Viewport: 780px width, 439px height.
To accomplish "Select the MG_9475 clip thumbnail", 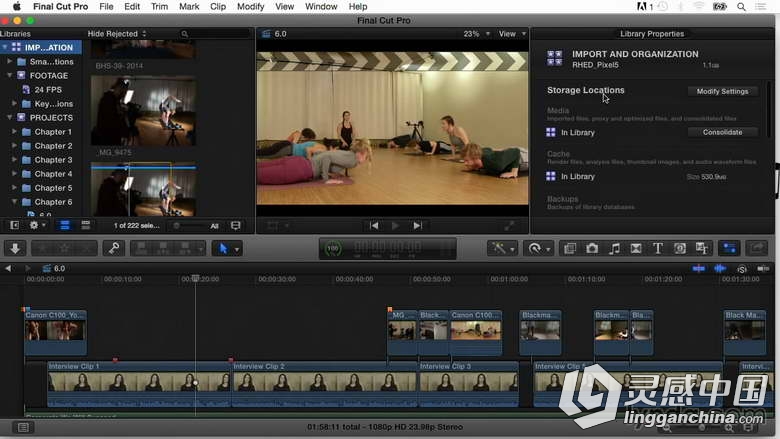I will click(143, 110).
